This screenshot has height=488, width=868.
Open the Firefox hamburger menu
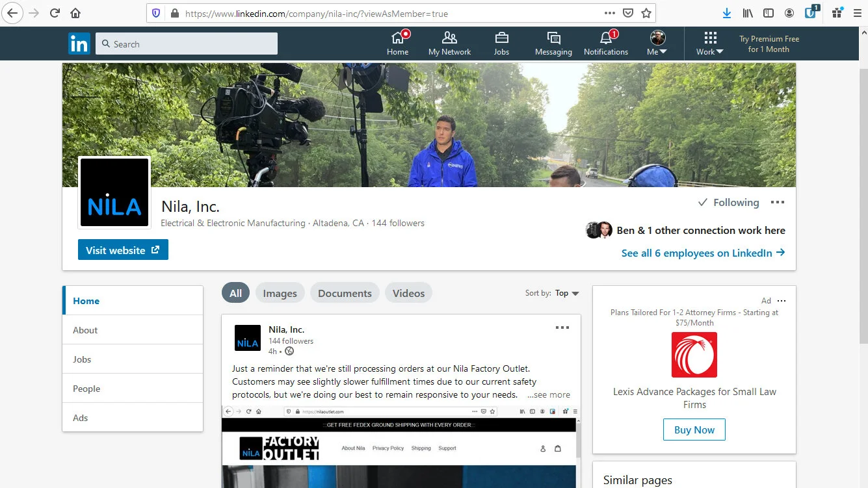[857, 13]
